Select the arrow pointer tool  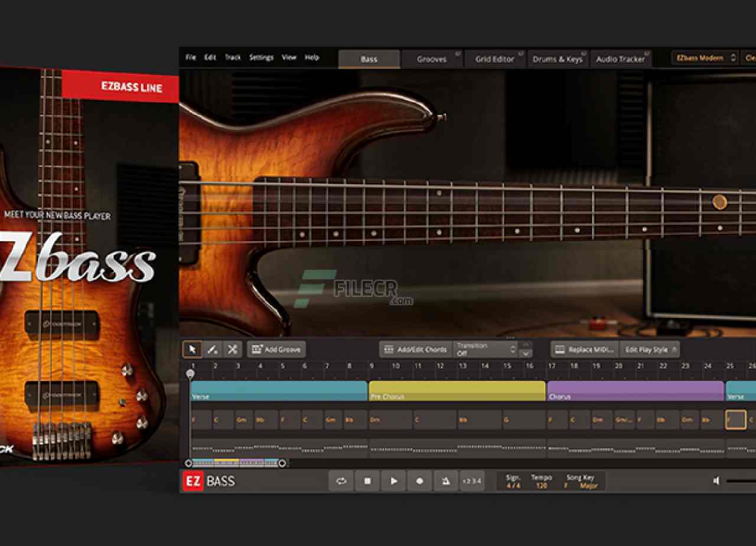(x=192, y=349)
